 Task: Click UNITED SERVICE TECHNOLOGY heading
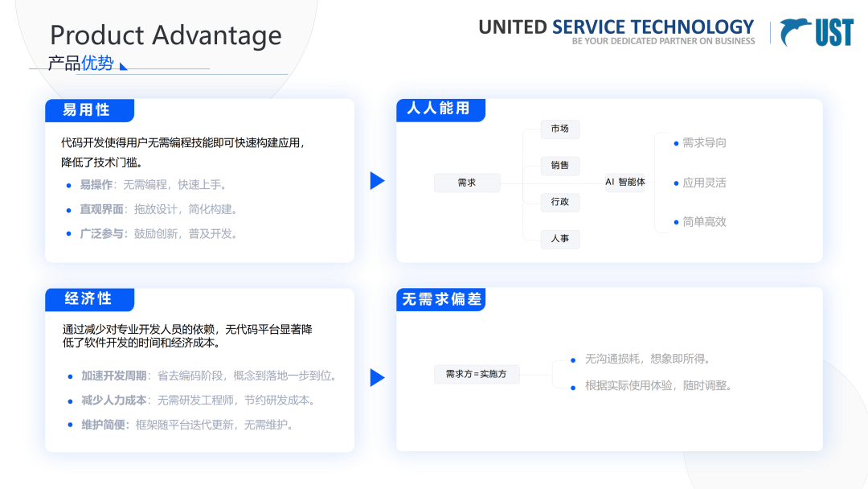616,27
